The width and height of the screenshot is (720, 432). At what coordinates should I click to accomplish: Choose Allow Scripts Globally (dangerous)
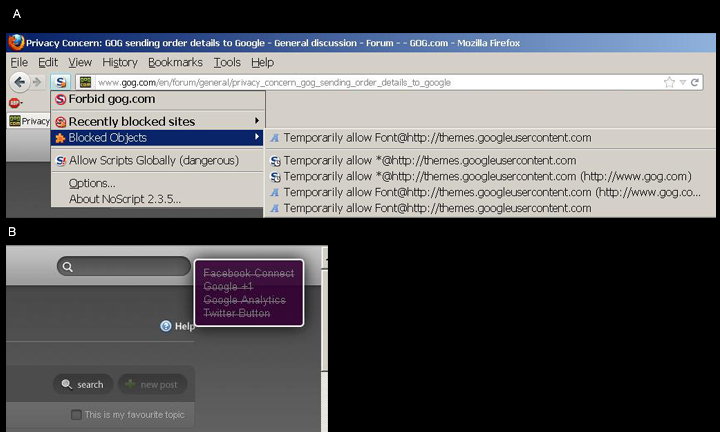pos(157,160)
